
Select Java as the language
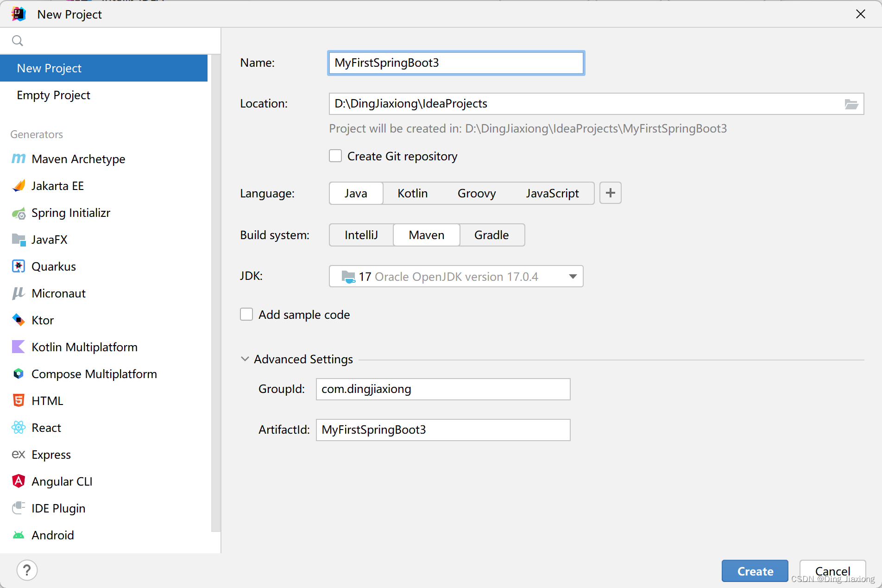click(356, 193)
